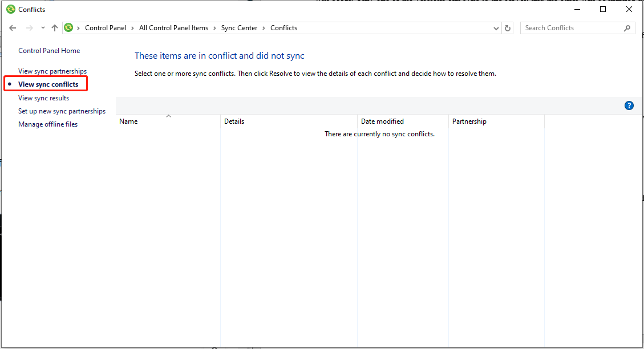Image resolution: width=644 pixels, height=349 pixels.
Task: Select View sync partnerships in sidebar
Action: (x=53, y=71)
